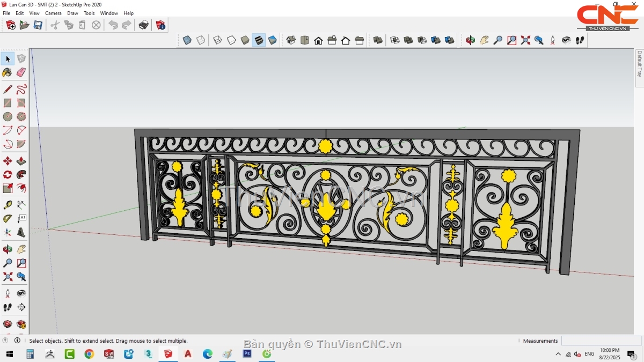
Task: Select the Paint Bucket tool
Action: pyautogui.click(x=8, y=72)
